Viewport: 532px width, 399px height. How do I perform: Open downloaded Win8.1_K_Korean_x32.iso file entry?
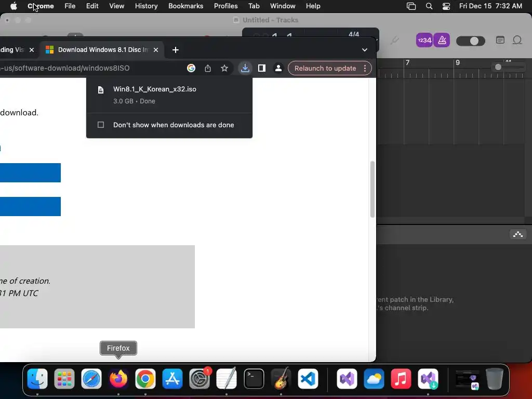(x=169, y=95)
